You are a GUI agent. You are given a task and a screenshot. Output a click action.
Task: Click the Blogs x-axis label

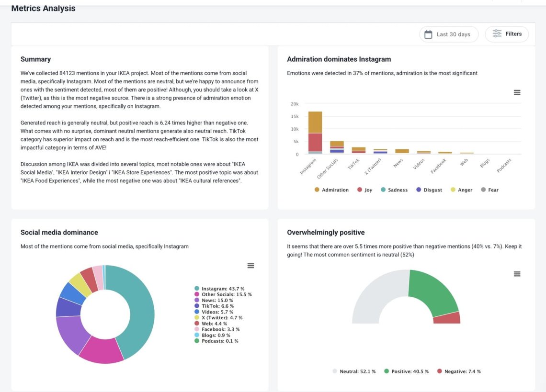tap(484, 163)
